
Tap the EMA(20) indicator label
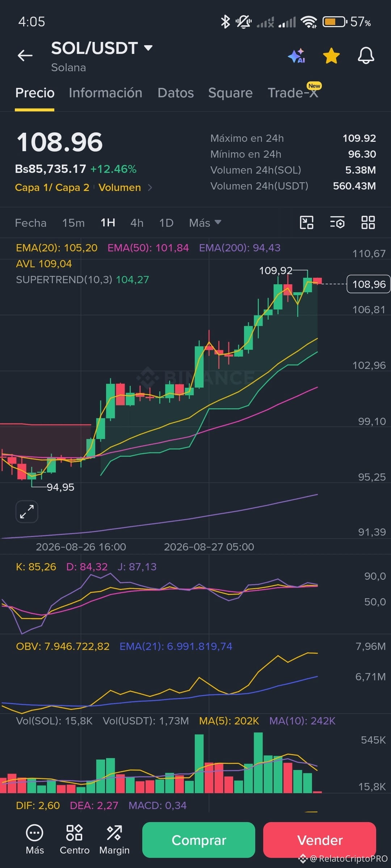click(x=57, y=248)
